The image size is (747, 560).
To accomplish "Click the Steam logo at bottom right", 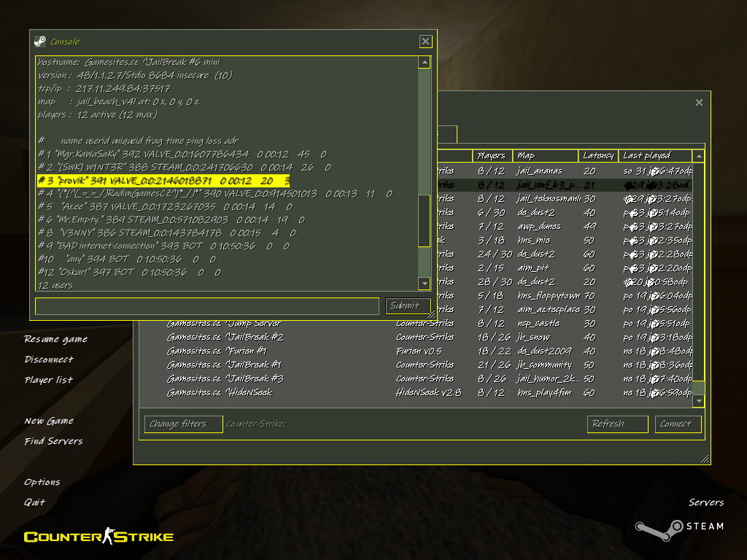I will click(x=679, y=529).
